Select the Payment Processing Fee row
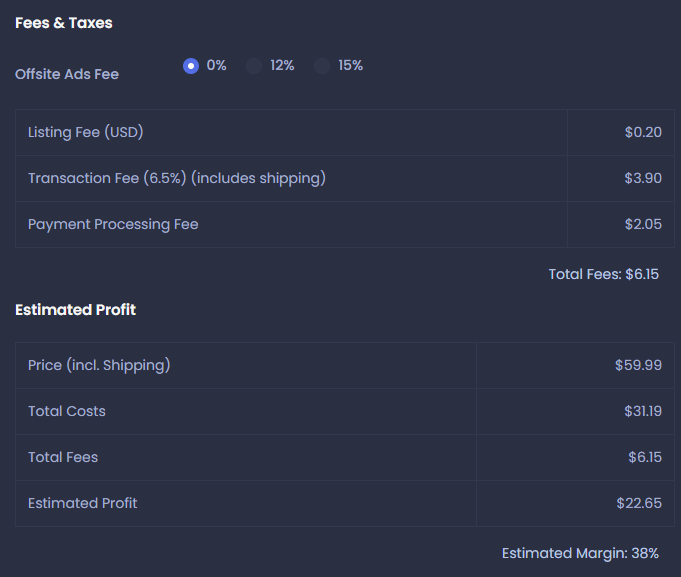 345,224
